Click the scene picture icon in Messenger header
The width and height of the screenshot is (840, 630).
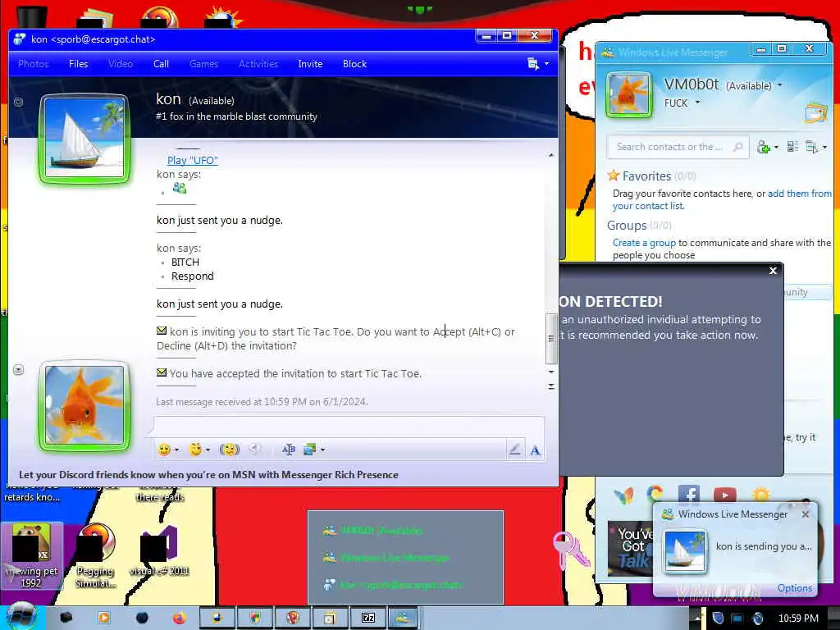[x=816, y=112]
